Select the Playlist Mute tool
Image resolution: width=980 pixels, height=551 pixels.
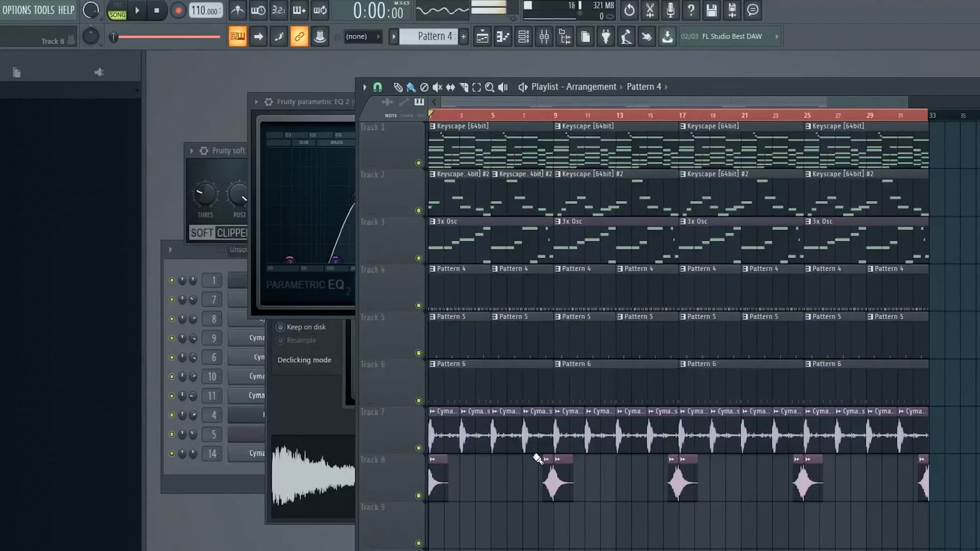437,87
